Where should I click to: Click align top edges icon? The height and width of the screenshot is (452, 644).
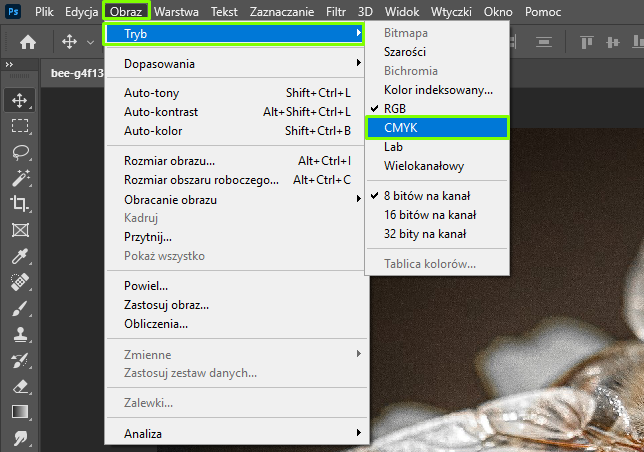[587, 42]
